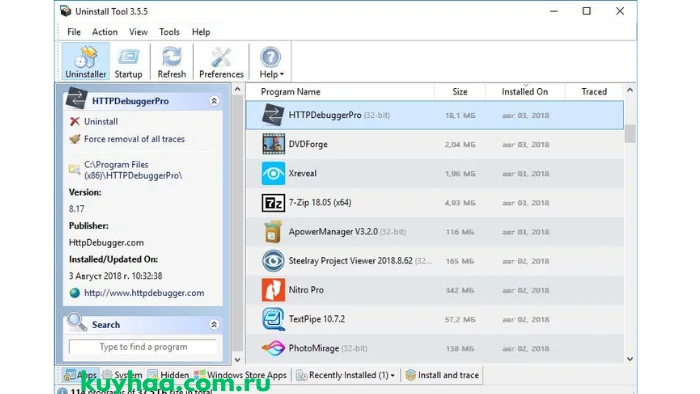Open the Action menu
700x394 pixels.
104,32
